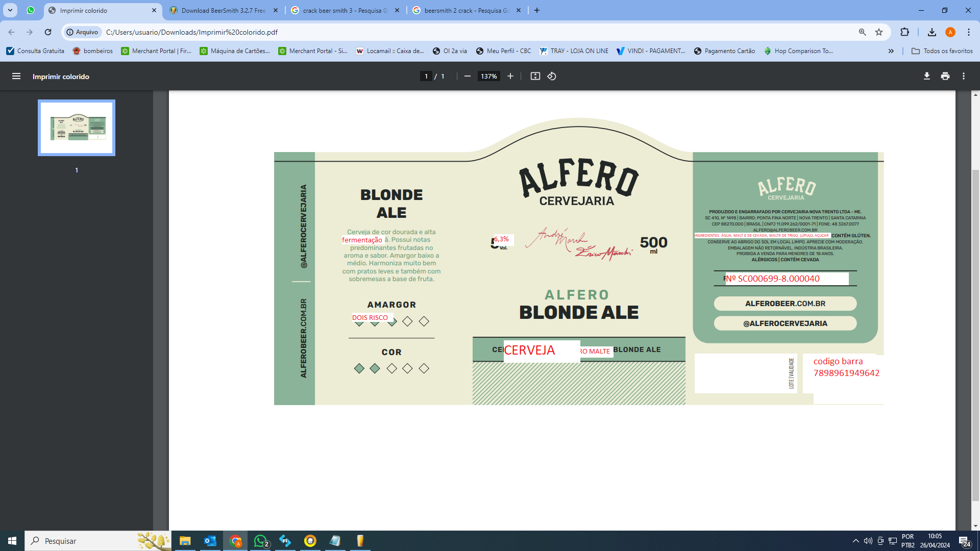Download the PDF file
Screen dimensions: 980x551
tap(926, 76)
